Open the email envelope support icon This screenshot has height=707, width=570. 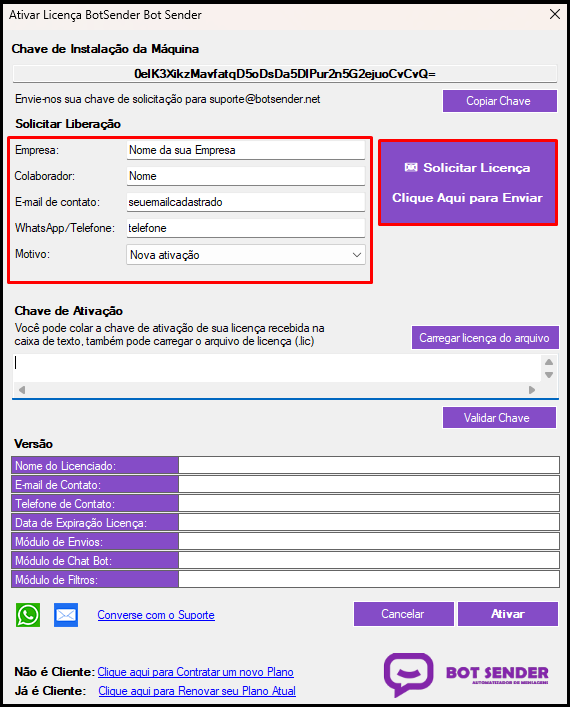(x=66, y=615)
